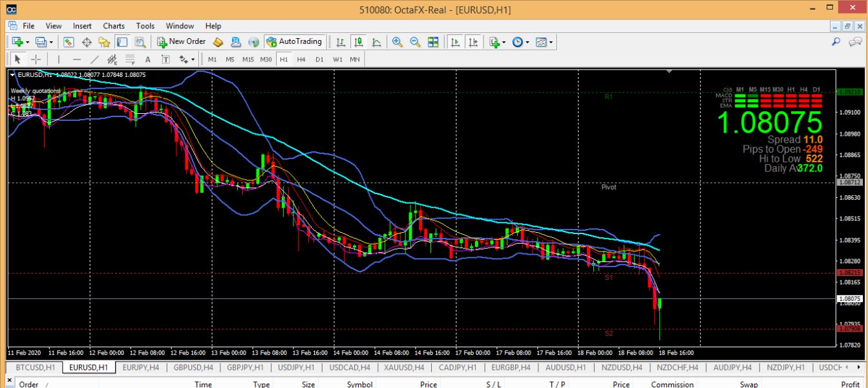Click the current price level 1.08075 marker

[x=848, y=299]
